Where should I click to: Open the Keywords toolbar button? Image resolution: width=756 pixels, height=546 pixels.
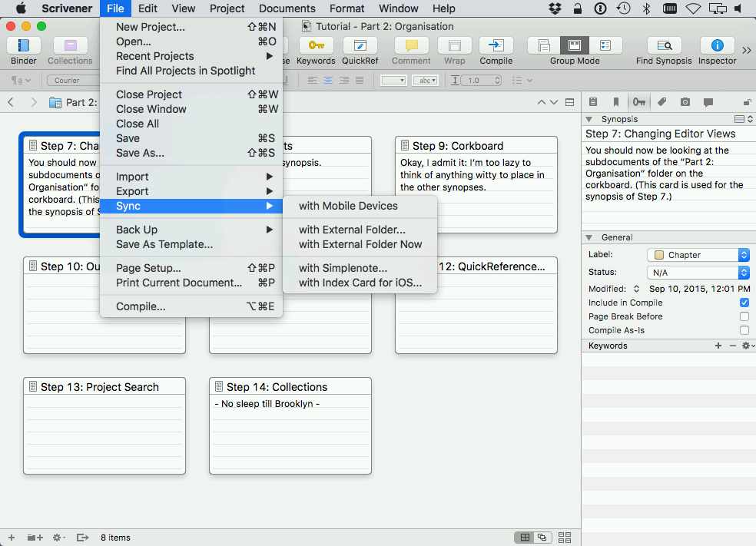pos(316,46)
